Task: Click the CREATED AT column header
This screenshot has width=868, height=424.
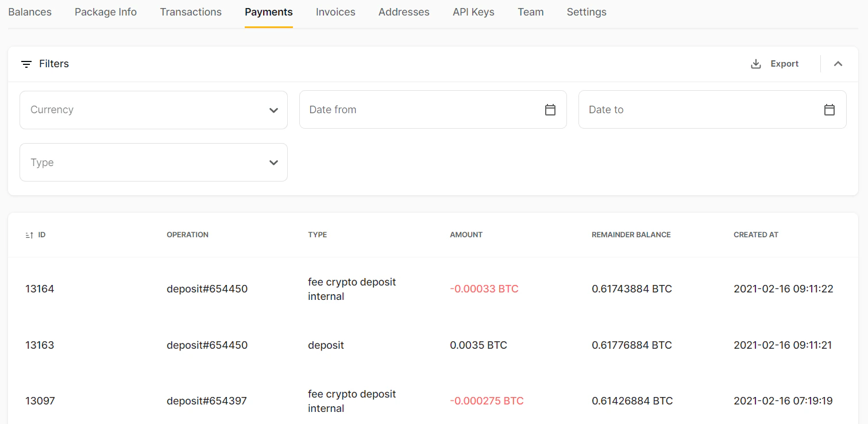Action: point(756,235)
